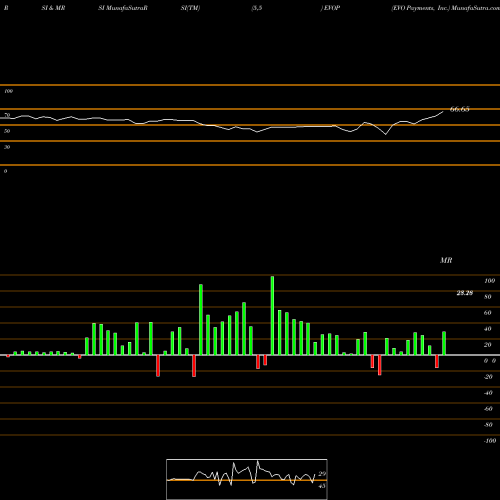The width and height of the screenshot is (500, 500).
Task: Click the RSI axis label 100
Action: click(x=8, y=91)
